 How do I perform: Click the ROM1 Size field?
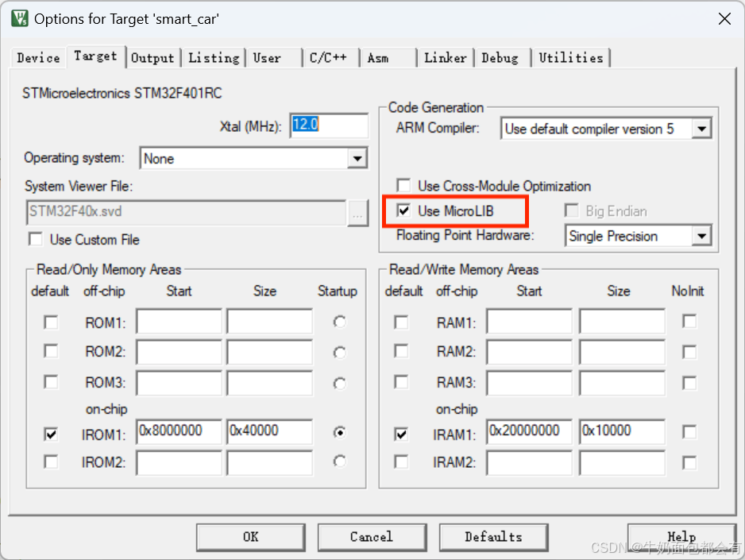pyautogui.click(x=270, y=322)
